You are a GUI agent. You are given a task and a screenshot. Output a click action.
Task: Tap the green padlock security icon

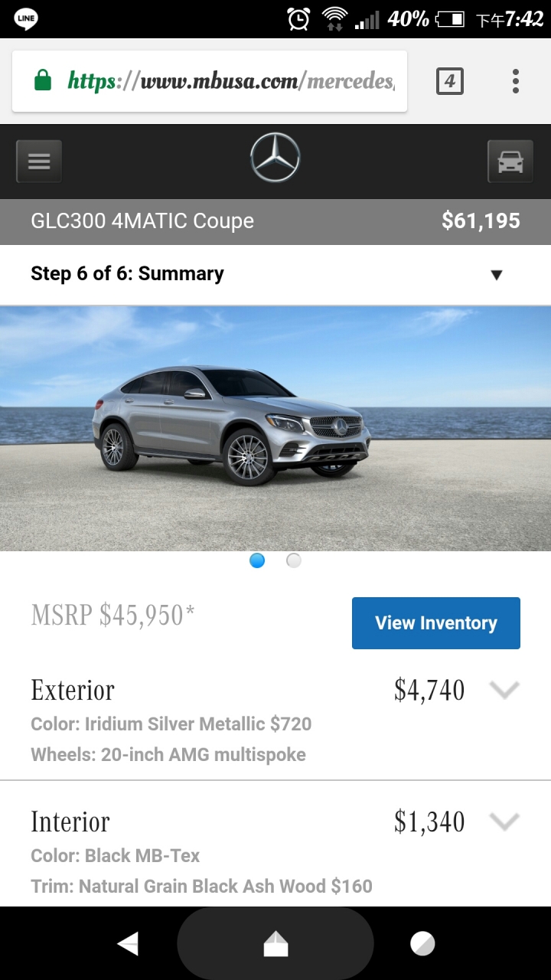click(43, 80)
